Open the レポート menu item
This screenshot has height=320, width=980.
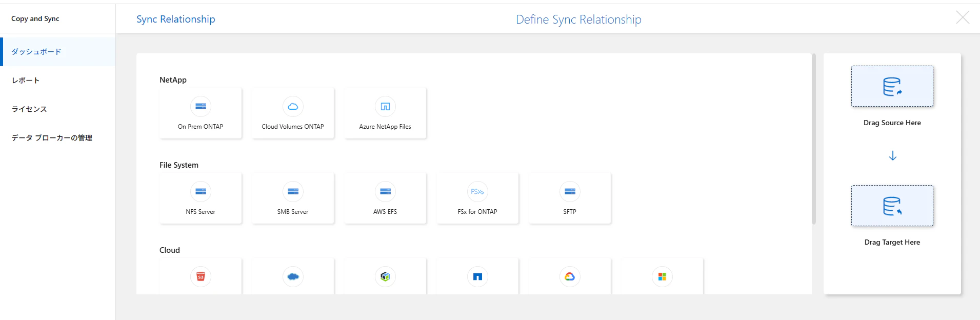click(x=57, y=81)
